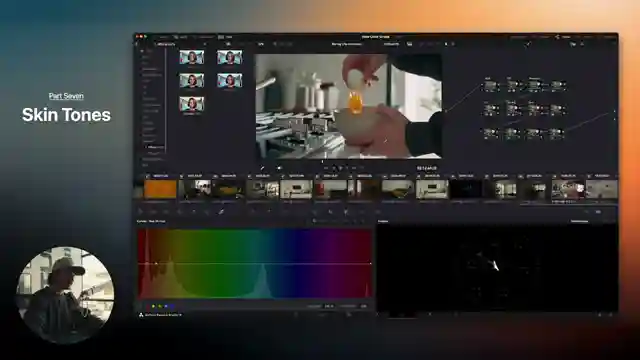Select the black clip thumbnail in timeline strip

(466, 189)
